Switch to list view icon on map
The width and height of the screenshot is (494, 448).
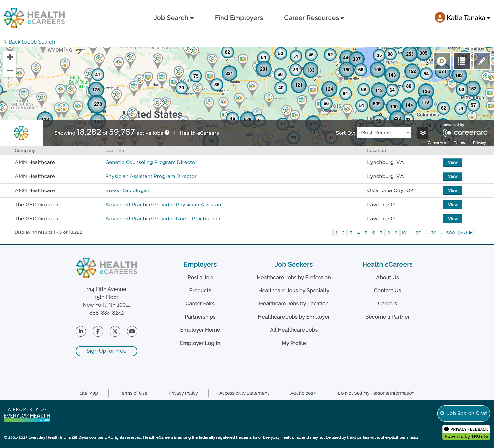coord(461,61)
